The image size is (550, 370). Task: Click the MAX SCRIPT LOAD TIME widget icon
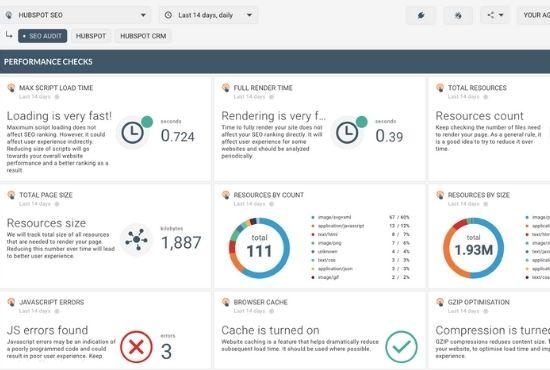point(11,88)
